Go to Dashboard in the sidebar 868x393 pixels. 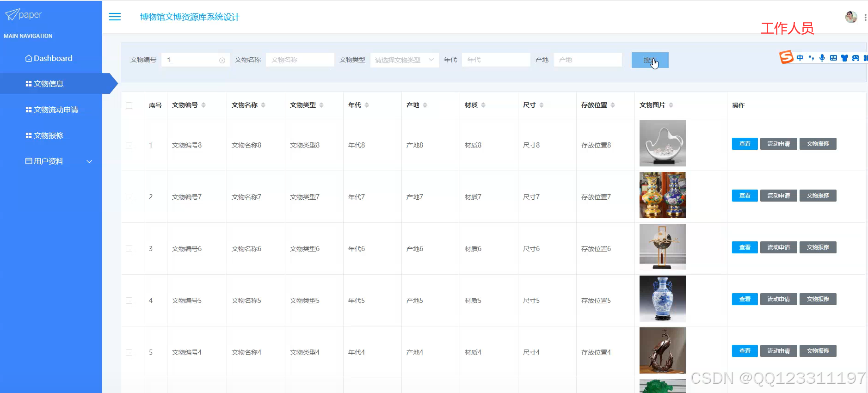point(49,58)
